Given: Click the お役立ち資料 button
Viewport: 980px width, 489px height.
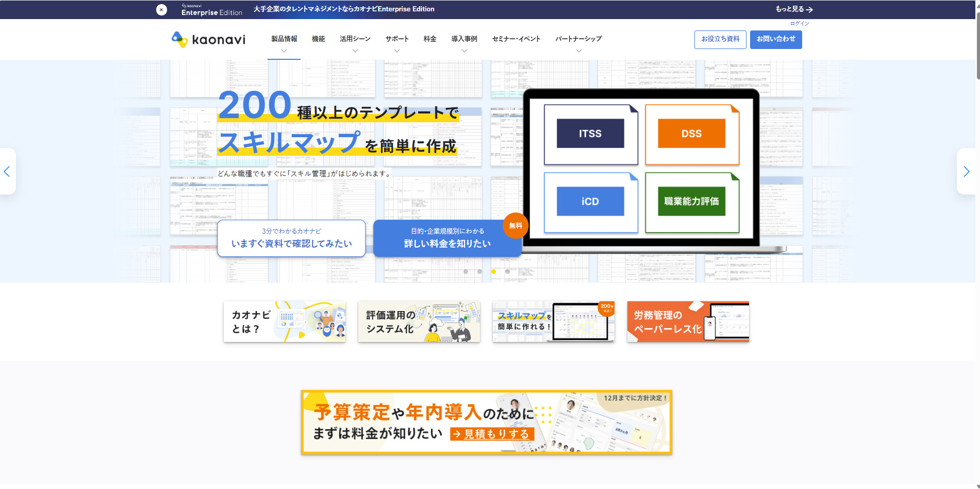Looking at the screenshot, I should (720, 40).
